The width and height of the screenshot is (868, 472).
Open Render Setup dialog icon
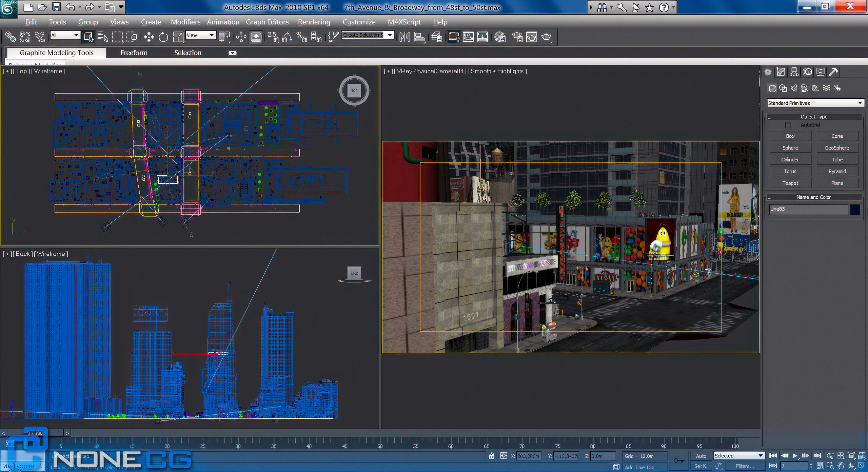pyautogui.click(x=517, y=37)
